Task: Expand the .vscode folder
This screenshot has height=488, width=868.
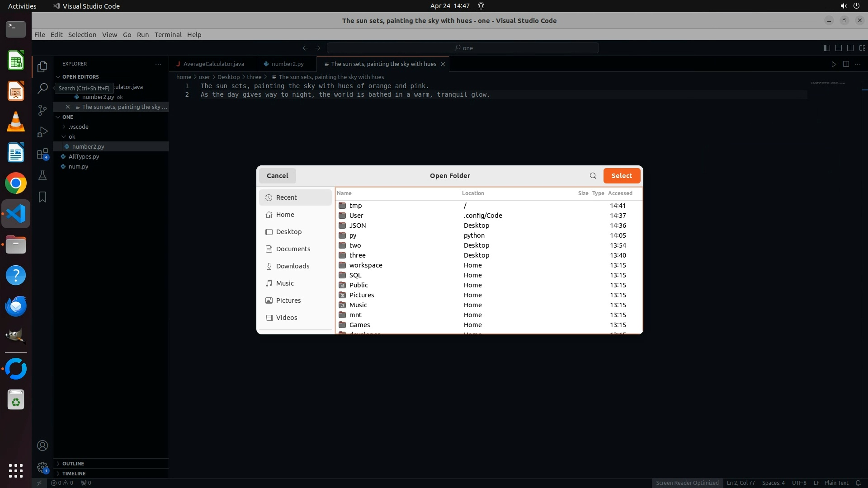Action: coord(79,127)
